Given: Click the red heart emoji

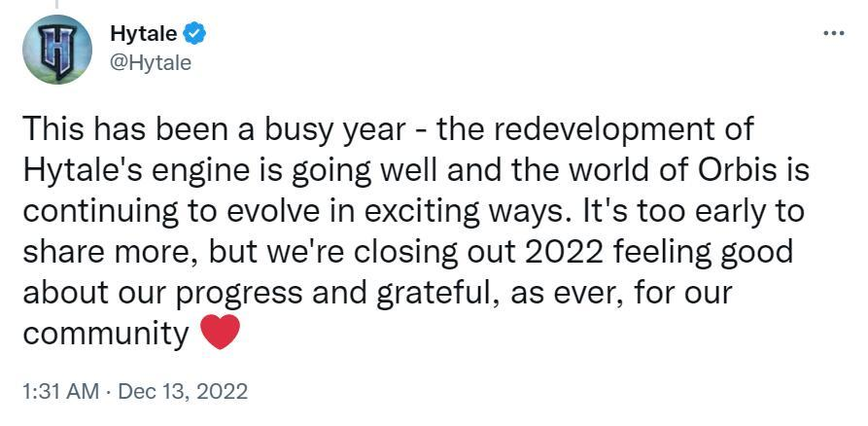Looking at the screenshot, I should pos(220,333).
